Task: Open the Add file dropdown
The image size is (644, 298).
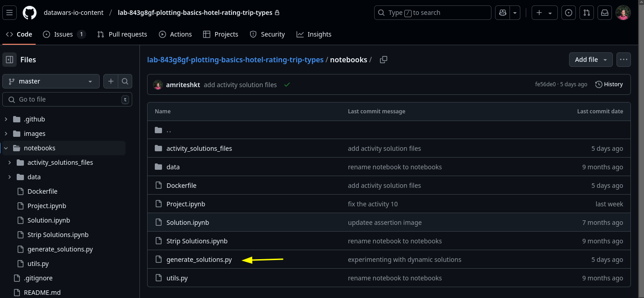Action: pyautogui.click(x=591, y=60)
